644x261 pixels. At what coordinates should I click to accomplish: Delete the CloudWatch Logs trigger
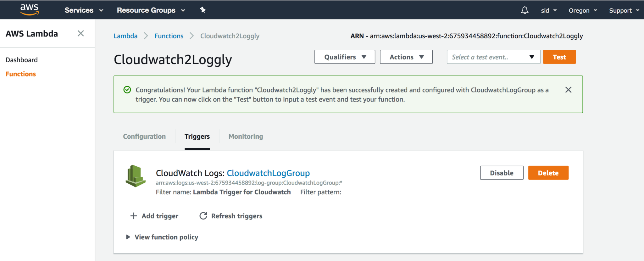(x=548, y=173)
